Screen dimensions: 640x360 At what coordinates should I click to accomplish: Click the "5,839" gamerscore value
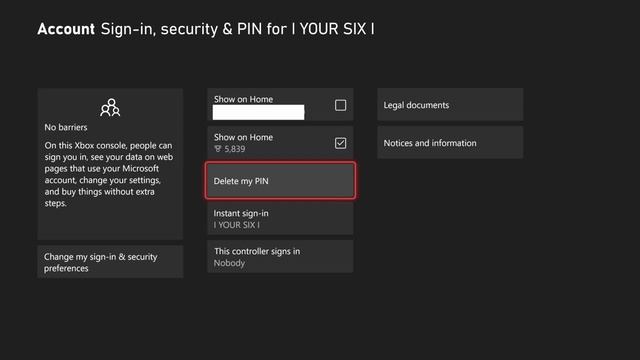click(x=235, y=149)
